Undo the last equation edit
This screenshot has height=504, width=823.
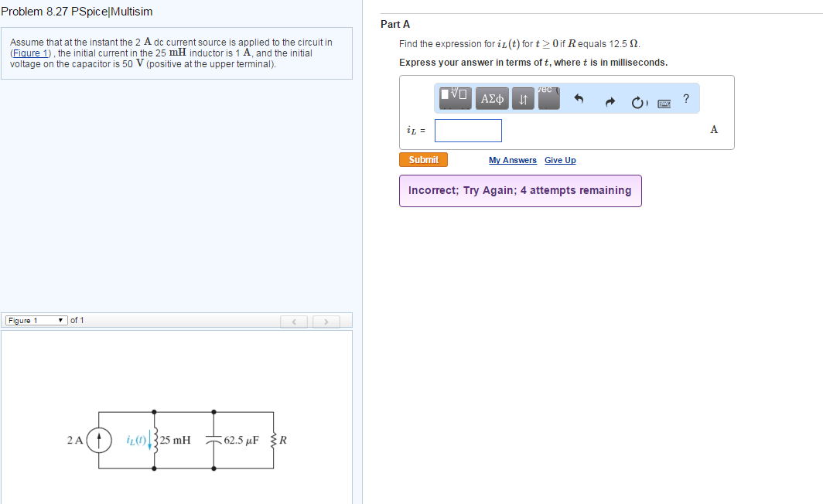point(580,98)
